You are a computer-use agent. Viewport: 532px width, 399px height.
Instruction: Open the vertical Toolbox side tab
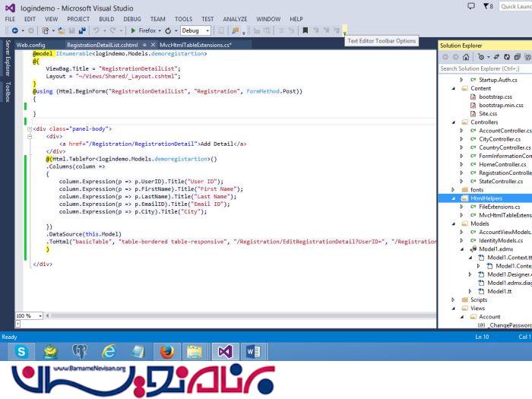(8, 91)
